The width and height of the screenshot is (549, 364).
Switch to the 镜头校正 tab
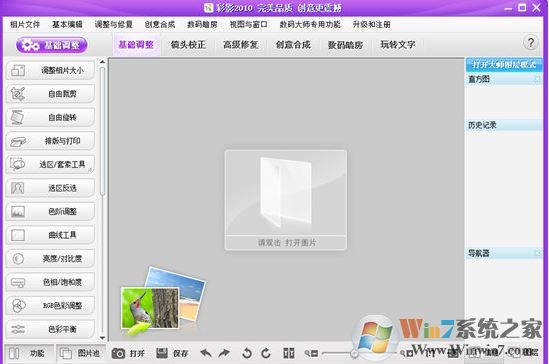[188, 45]
